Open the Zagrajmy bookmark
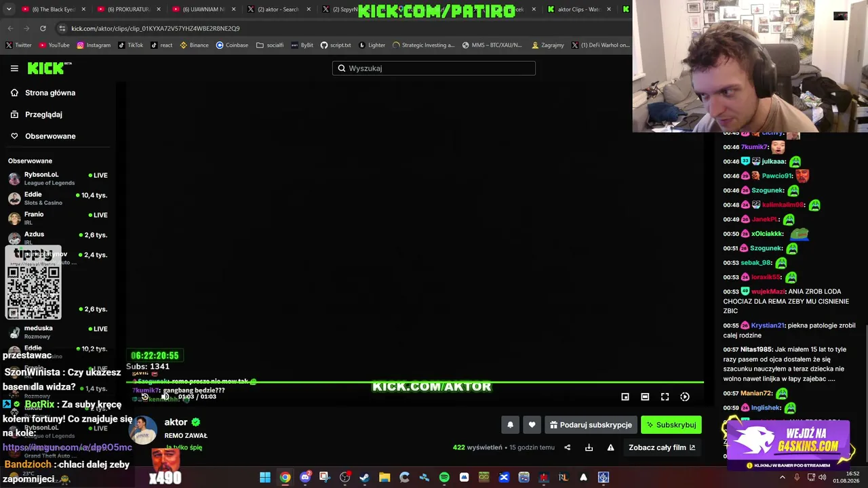Screen dimensions: 868x488 (547, 45)
